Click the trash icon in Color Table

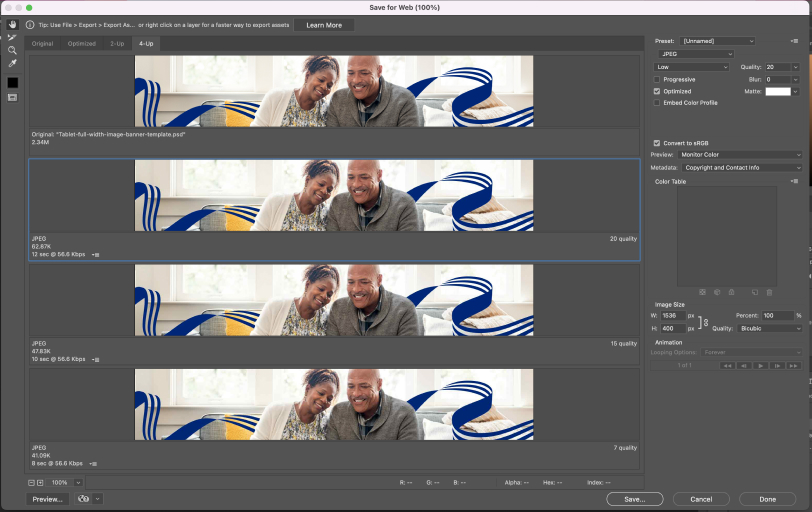(770, 292)
